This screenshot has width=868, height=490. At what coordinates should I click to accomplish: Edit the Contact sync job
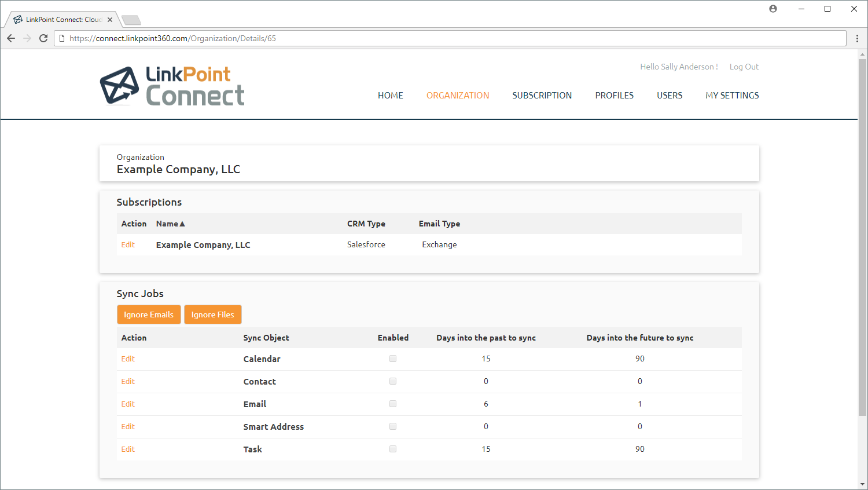(128, 381)
